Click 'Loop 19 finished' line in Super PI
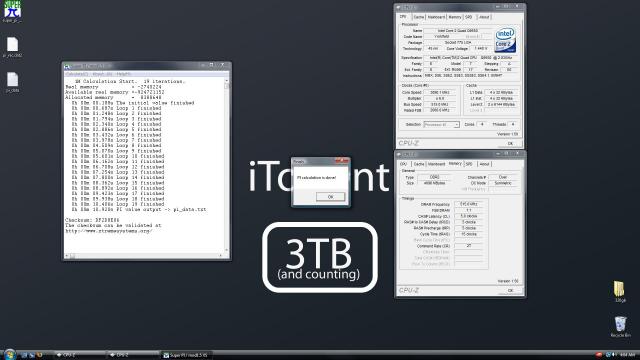The image size is (640, 360). (118, 204)
